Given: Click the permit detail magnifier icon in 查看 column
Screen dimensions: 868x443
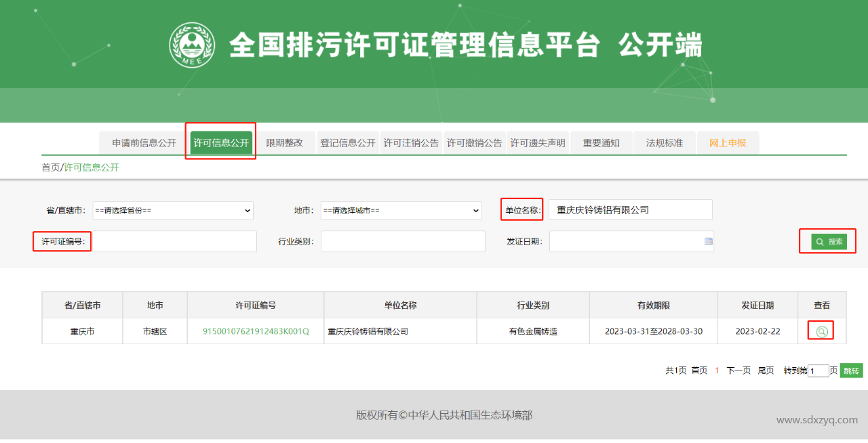Looking at the screenshot, I should click(820, 331).
